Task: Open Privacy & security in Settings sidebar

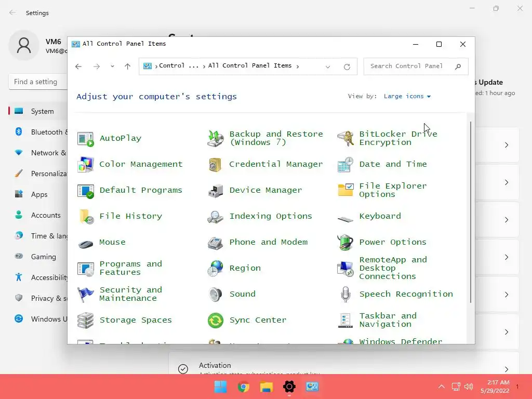Action: 38,298
